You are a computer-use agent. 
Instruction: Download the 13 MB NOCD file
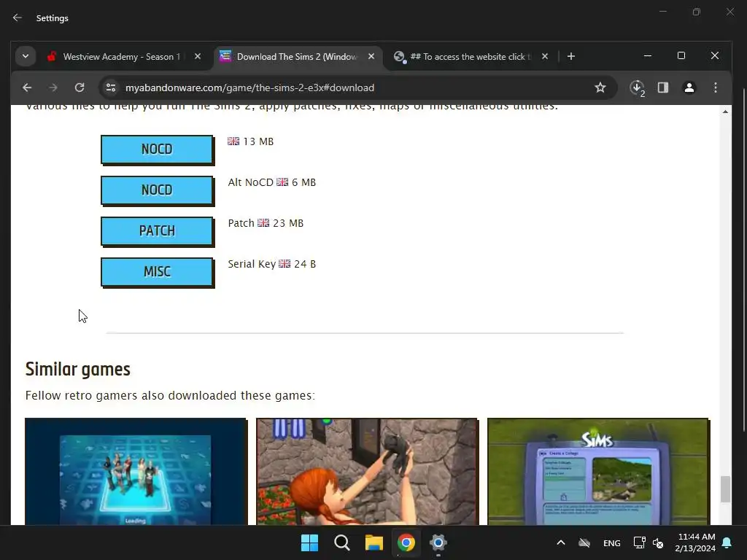coord(158,149)
